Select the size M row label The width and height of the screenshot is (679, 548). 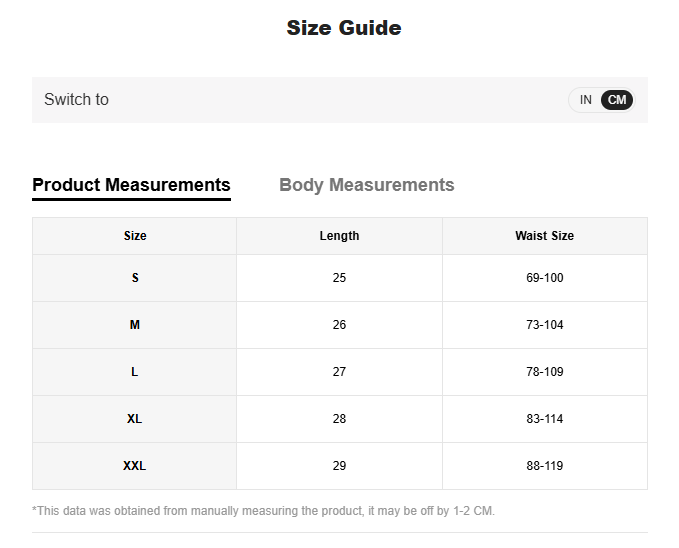point(135,325)
